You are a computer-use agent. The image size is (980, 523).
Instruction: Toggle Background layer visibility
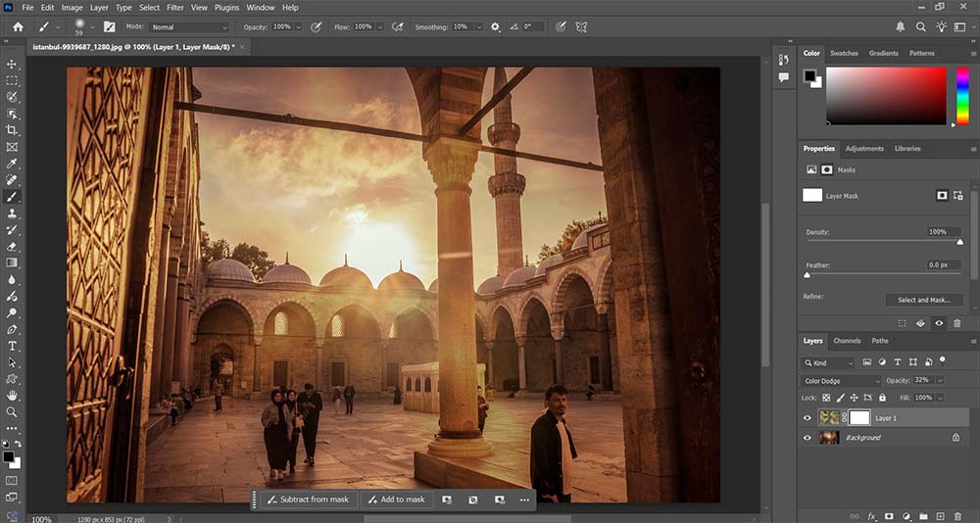pos(808,438)
